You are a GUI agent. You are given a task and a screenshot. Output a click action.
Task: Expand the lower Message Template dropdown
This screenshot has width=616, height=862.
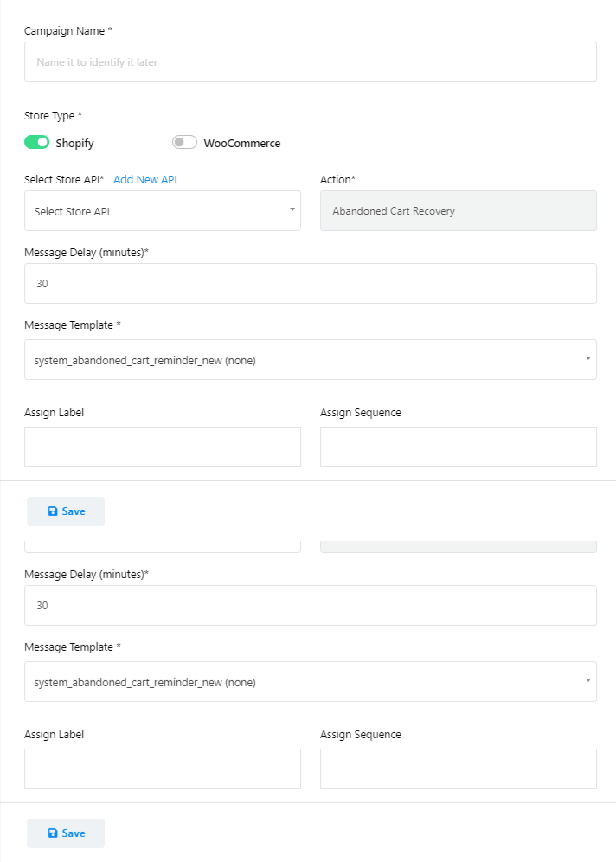310,682
